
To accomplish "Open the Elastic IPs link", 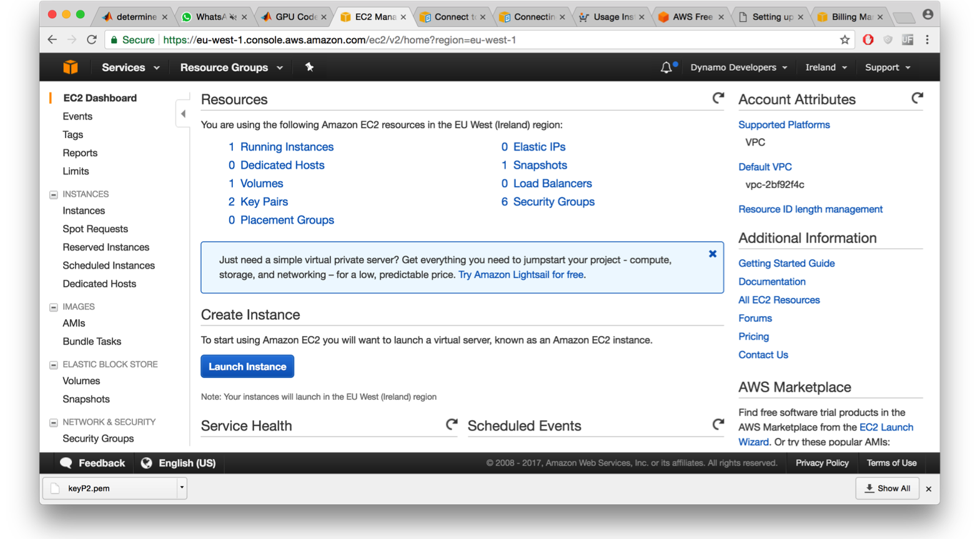I will coord(539,147).
